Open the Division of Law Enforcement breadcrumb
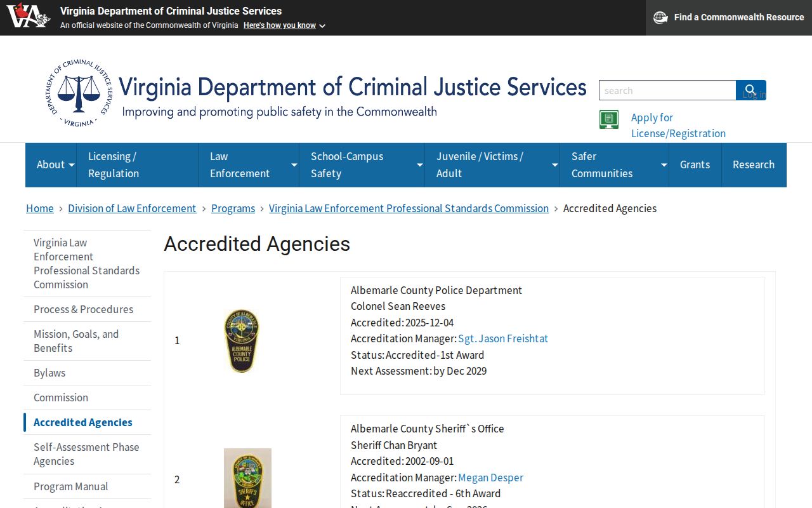812x508 pixels. pos(132,208)
